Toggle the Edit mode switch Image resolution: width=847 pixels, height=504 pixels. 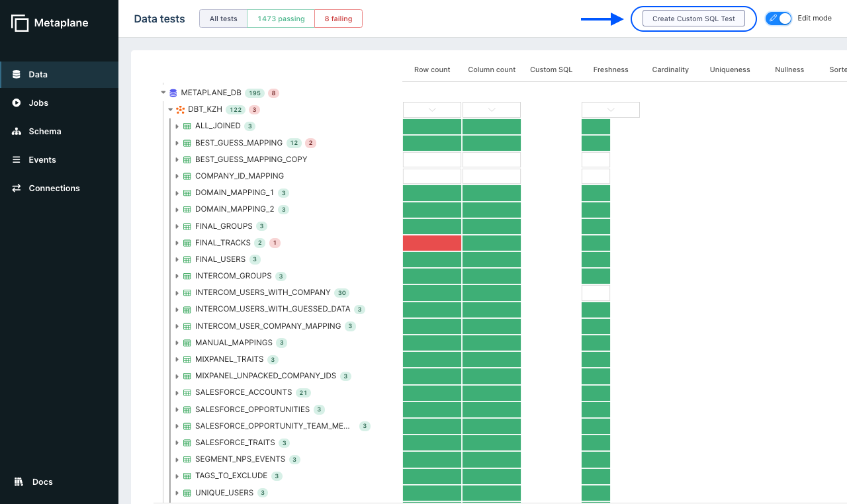(779, 19)
